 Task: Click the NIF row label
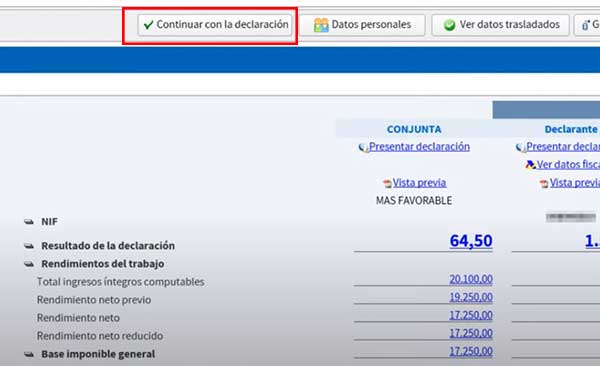(x=49, y=222)
